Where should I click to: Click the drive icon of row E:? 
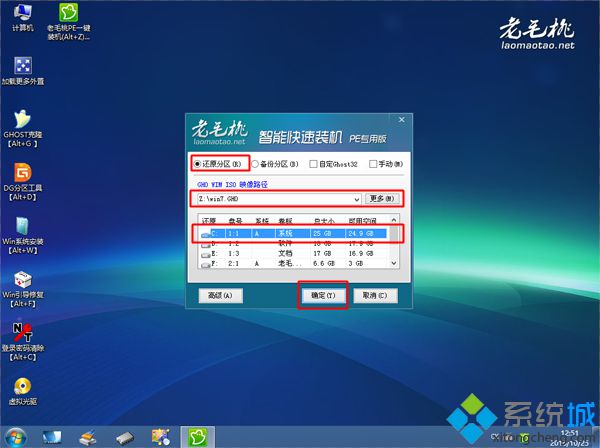pos(206,254)
